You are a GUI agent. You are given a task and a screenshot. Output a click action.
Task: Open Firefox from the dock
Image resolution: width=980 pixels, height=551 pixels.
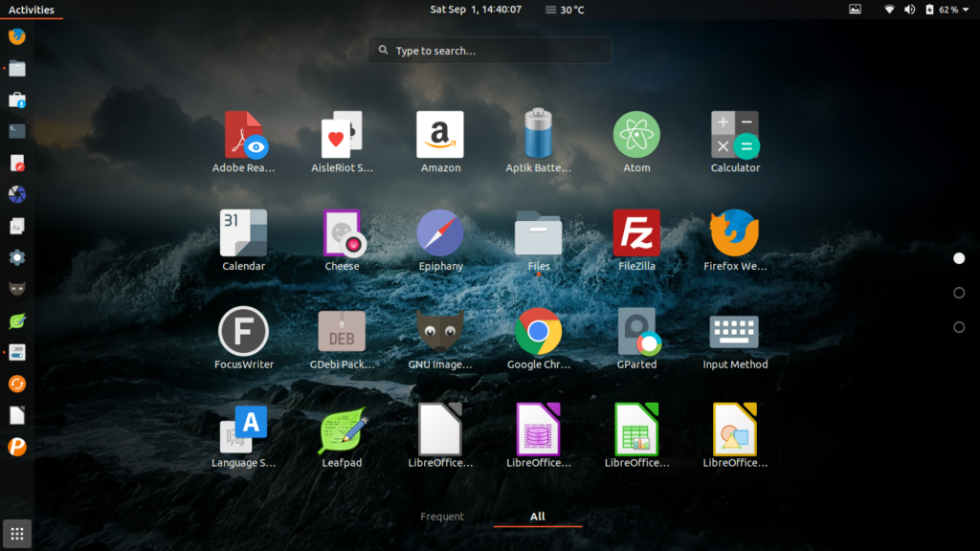[17, 36]
